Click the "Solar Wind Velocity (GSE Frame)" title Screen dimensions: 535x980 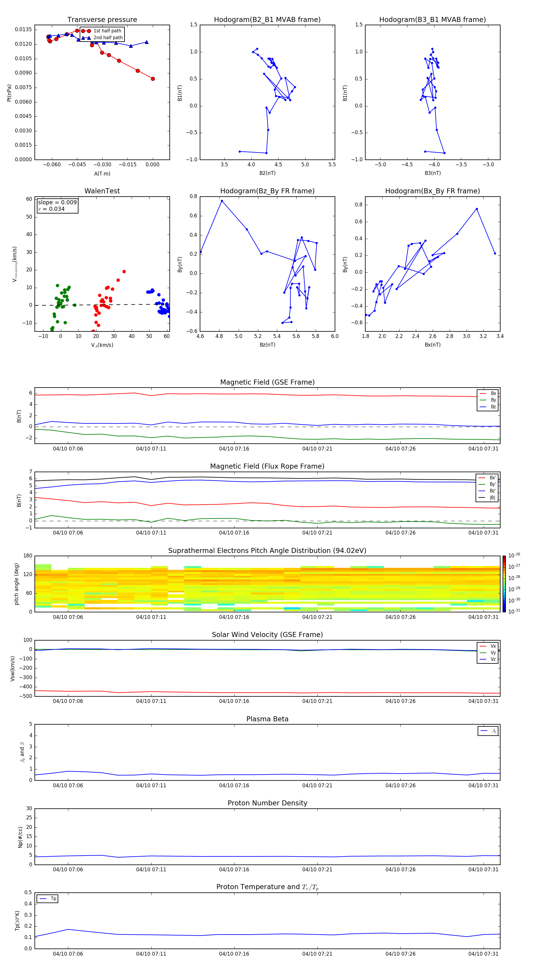(267, 635)
